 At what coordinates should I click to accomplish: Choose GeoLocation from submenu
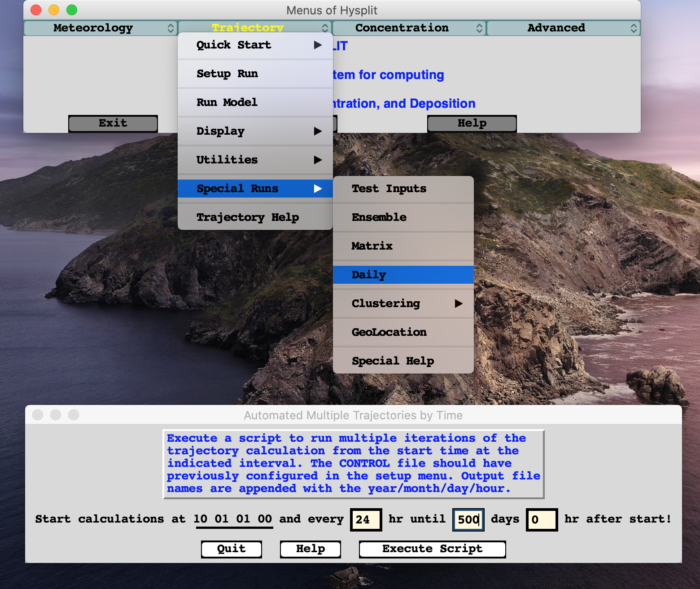coord(403,332)
